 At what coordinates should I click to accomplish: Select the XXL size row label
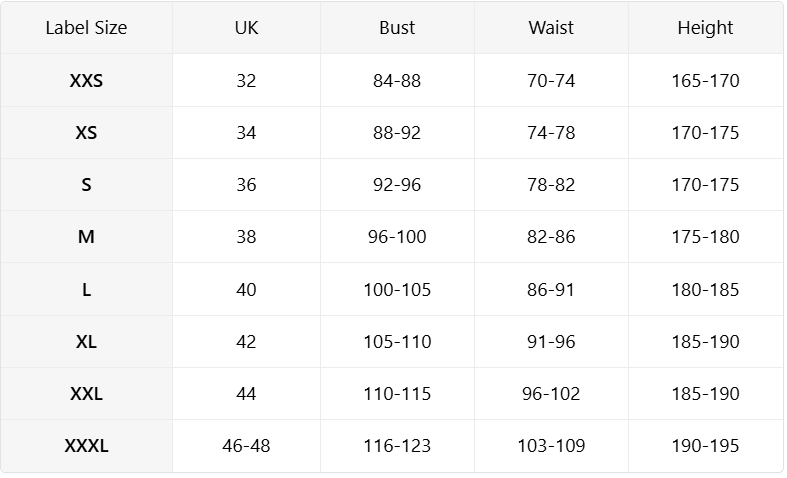pyautogui.click(x=86, y=394)
